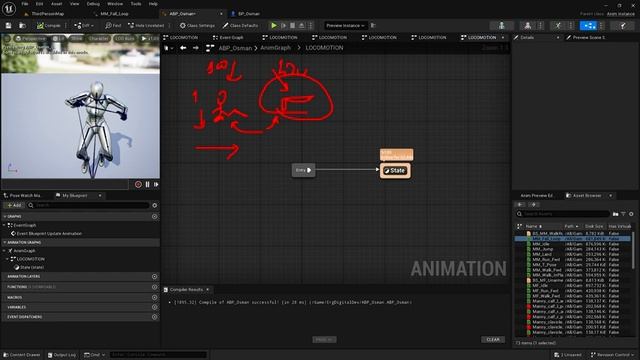Image resolution: width=640 pixels, height=360 pixels.
Task: Select MM_Idle in Asset Browser
Action: click(541, 244)
